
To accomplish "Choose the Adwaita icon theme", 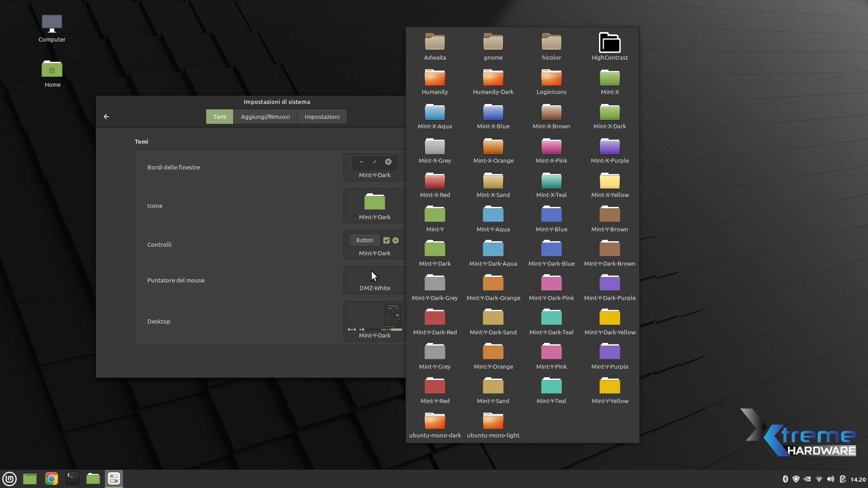I will click(x=434, y=47).
